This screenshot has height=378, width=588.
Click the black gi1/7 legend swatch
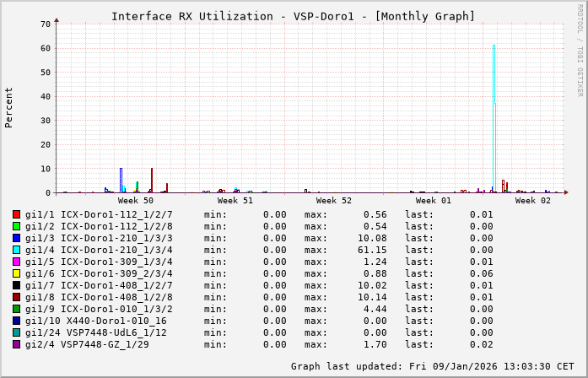point(17,285)
